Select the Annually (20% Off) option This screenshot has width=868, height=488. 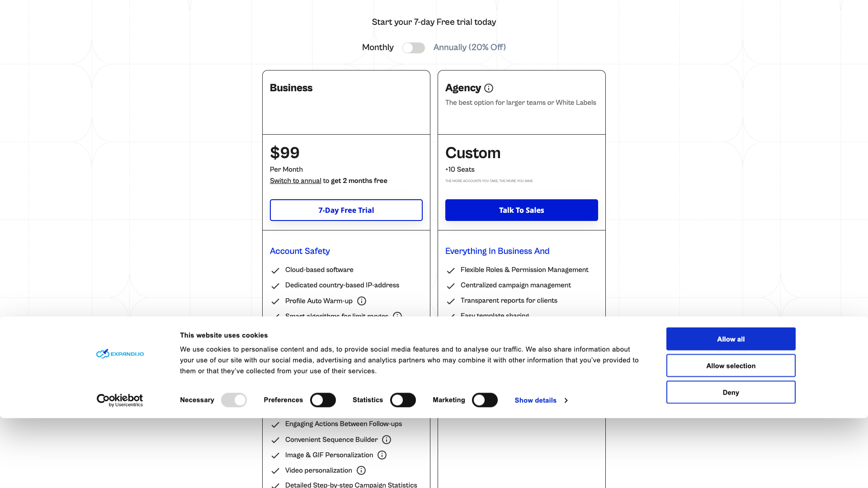point(469,47)
